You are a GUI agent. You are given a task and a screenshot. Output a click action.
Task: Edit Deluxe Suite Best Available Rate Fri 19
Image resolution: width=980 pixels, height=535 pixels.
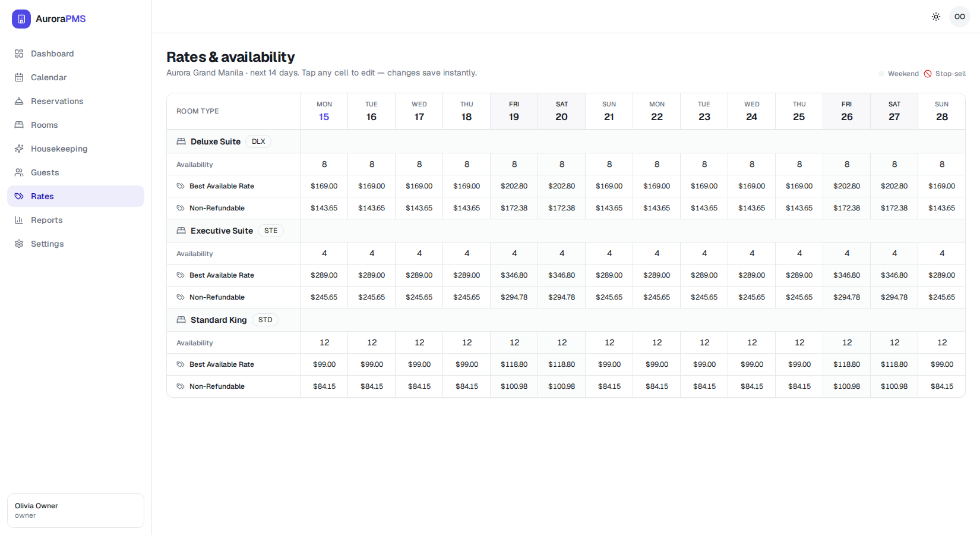click(514, 186)
